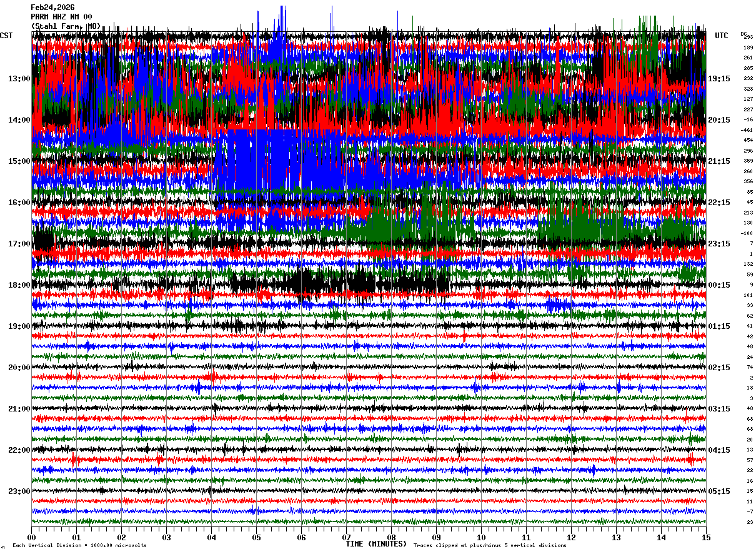Screen dimensions: 756x554
Task: Click the TIME (MINUTES) axis title
Action: click(376, 544)
